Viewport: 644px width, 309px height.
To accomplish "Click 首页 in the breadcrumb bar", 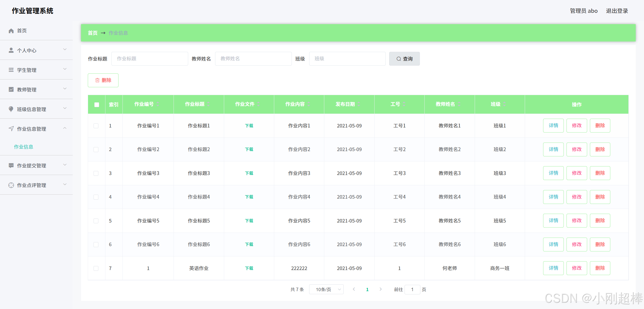I will tap(93, 33).
